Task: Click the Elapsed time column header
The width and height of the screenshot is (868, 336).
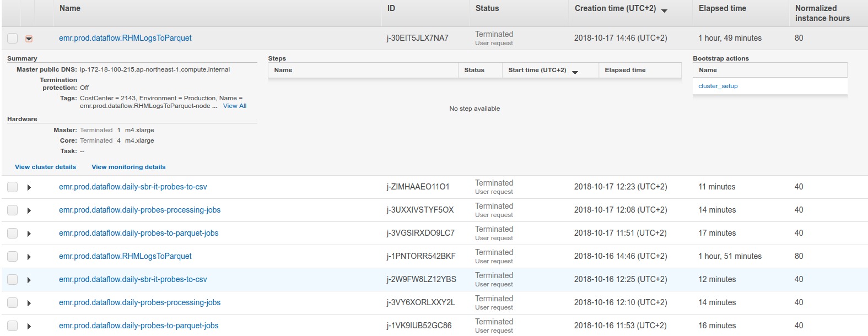Action: click(722, 8)
